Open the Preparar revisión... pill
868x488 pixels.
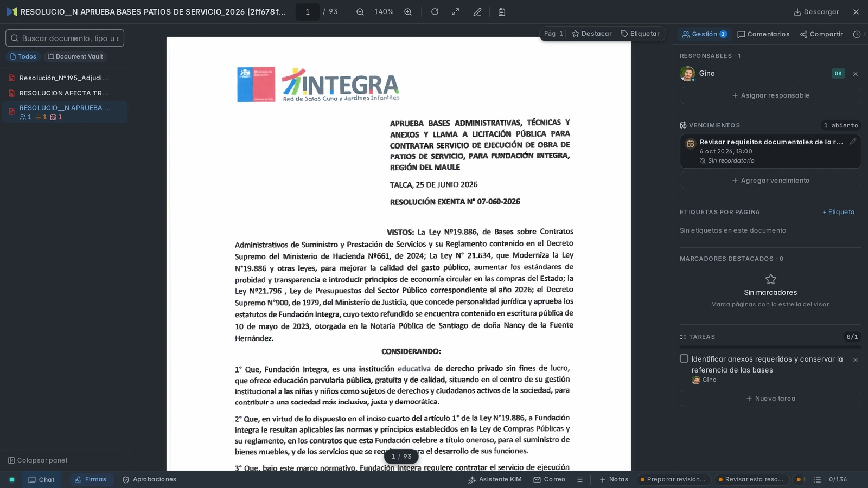pos(673,480)
